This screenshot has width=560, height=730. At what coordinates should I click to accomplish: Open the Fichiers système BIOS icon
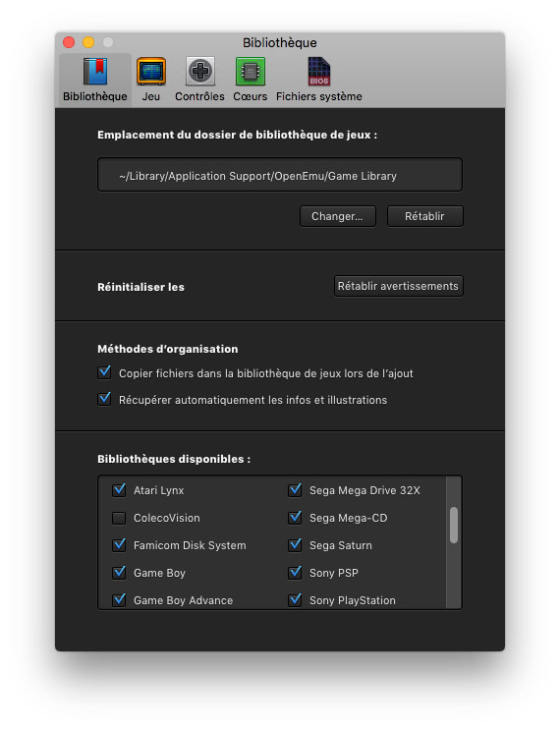(319, 71)
